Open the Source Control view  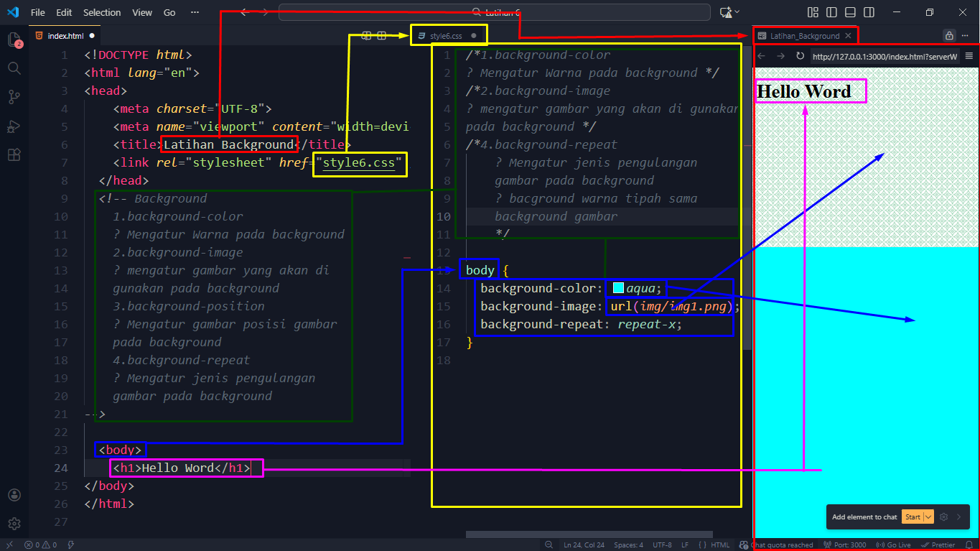14,97
